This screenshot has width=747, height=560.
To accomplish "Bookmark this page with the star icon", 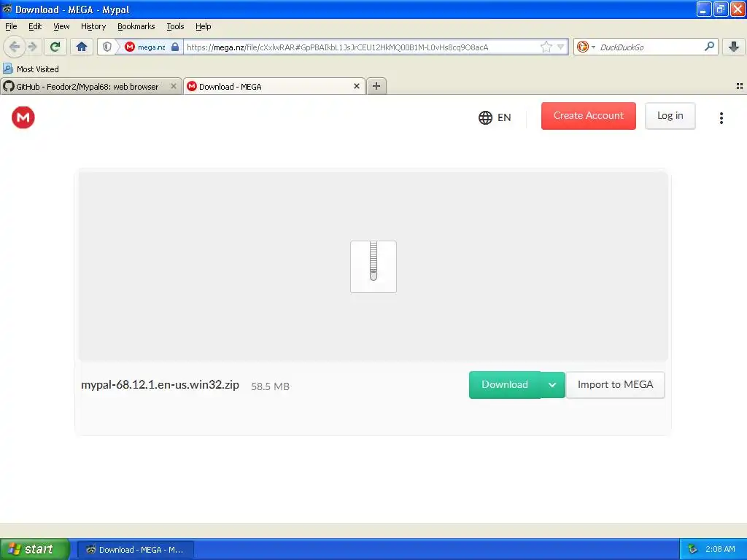I will pos(546,47).
